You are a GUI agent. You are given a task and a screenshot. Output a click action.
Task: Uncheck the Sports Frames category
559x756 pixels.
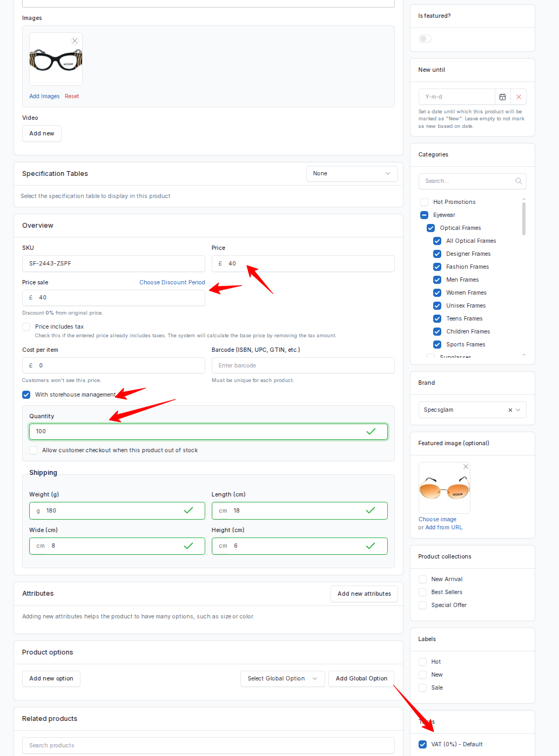click(x=437, y=344)
